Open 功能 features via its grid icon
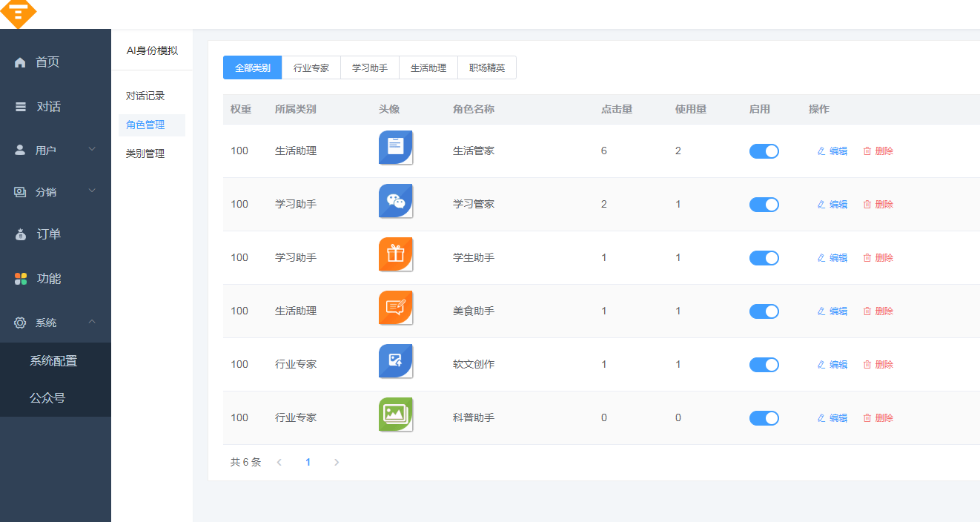The height and width of the screenshot is (522, 980). point(20,279)
